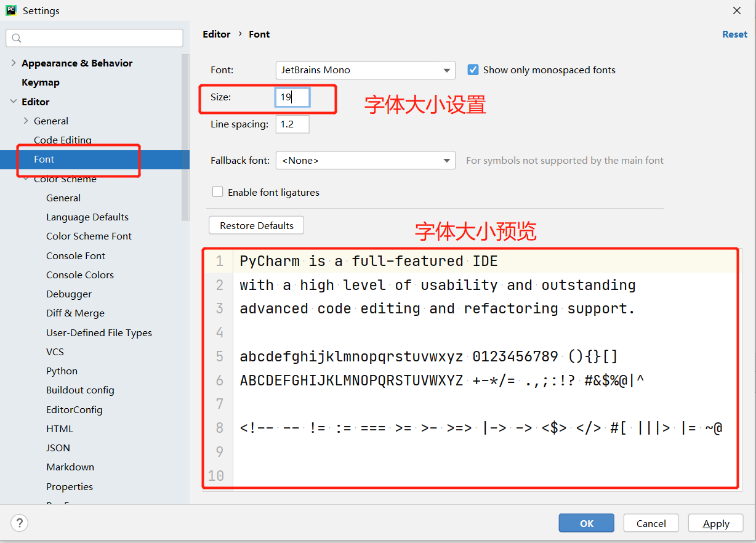The width and height of the screenshot is (756, 543).
Task: Click the OK button
Action: [x=587, y=523]
